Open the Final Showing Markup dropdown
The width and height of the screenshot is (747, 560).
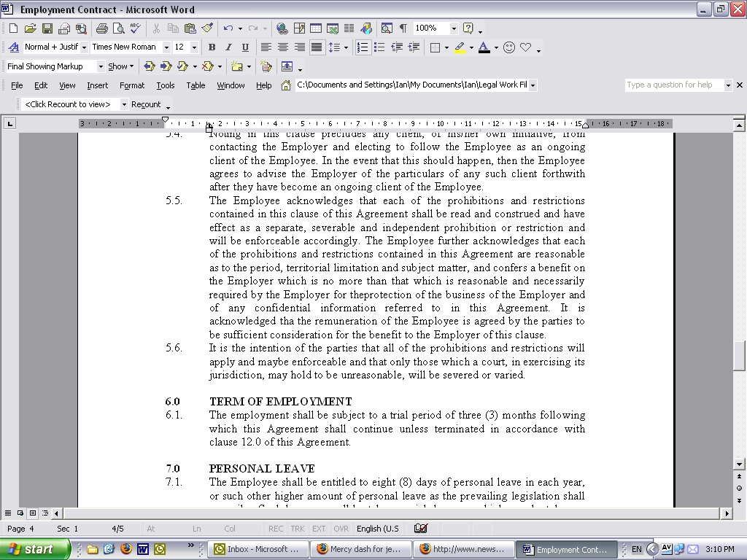pos(101,66)
